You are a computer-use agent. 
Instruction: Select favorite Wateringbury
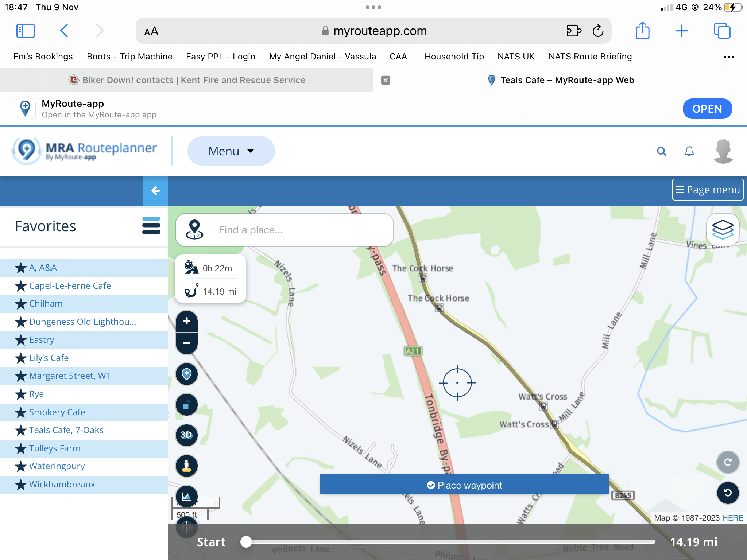click(x=84, y=466)
